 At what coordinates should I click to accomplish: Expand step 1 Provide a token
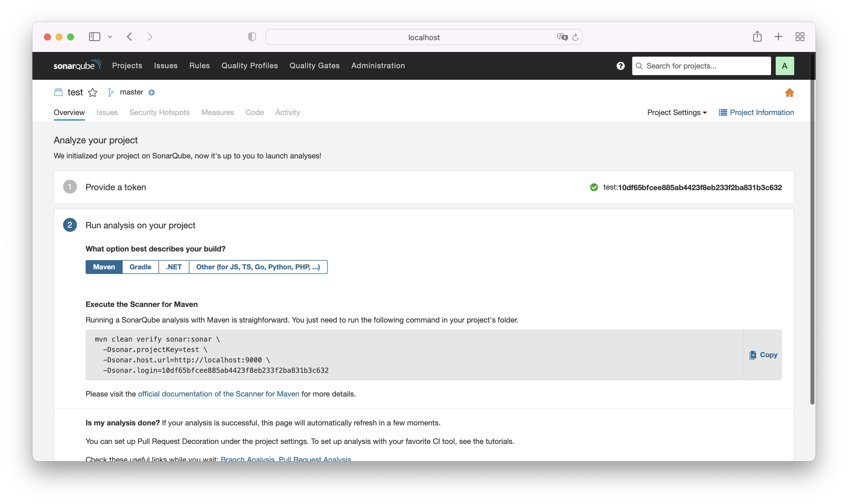(x=116, y=187)
